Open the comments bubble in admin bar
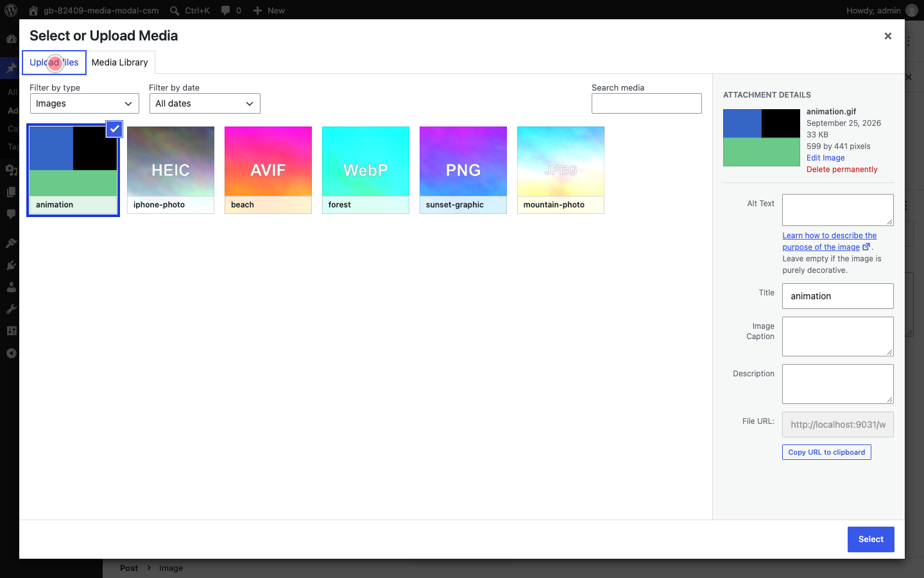 pyautogui.click(x=225, y=10)
